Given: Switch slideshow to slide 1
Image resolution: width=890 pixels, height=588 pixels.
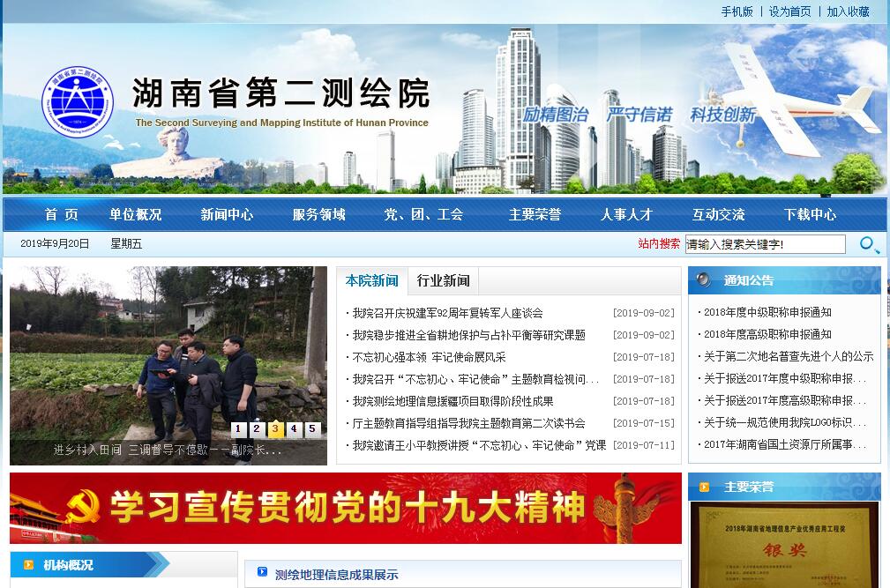Looking at the screenshot, I should 238,429.
